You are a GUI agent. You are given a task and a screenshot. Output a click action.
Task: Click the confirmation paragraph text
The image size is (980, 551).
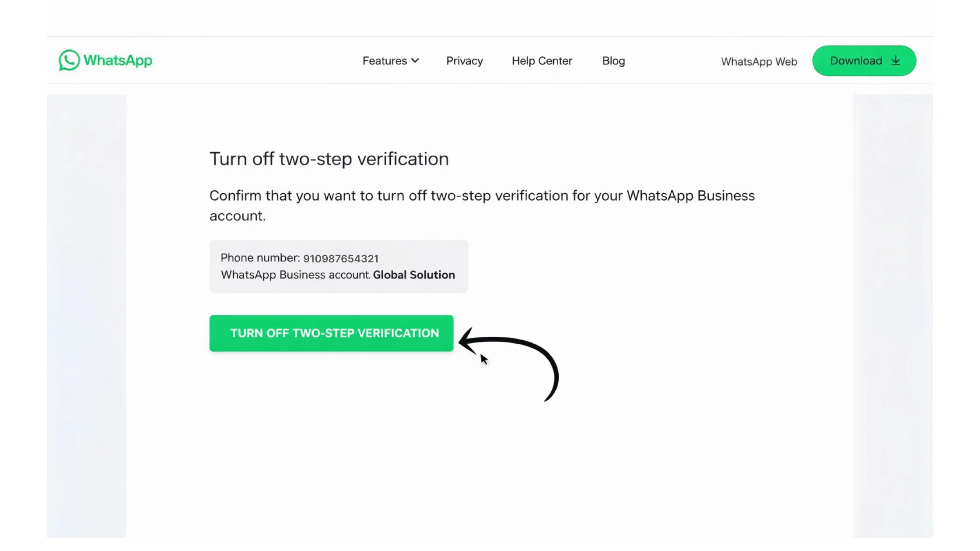[x=482, y=195]
